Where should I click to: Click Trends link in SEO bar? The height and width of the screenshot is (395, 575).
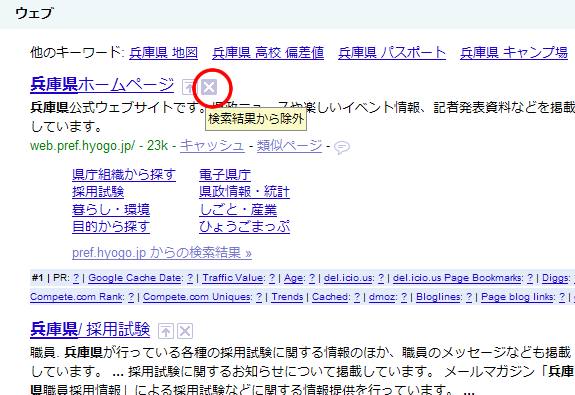coord(287,297)
